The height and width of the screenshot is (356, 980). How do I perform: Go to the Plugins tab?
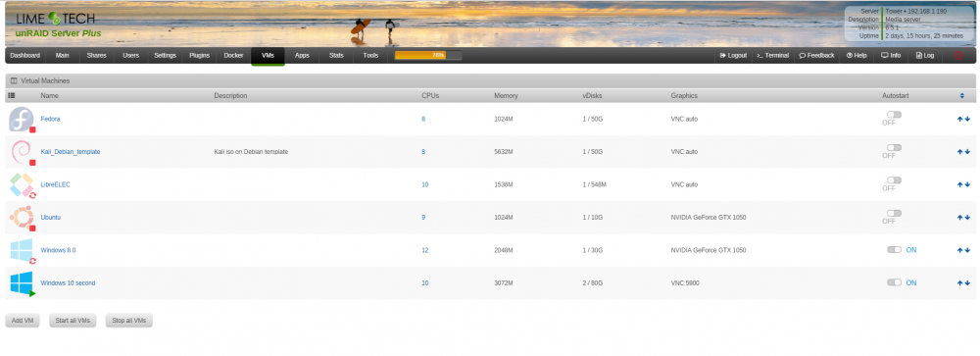point(199,55)
